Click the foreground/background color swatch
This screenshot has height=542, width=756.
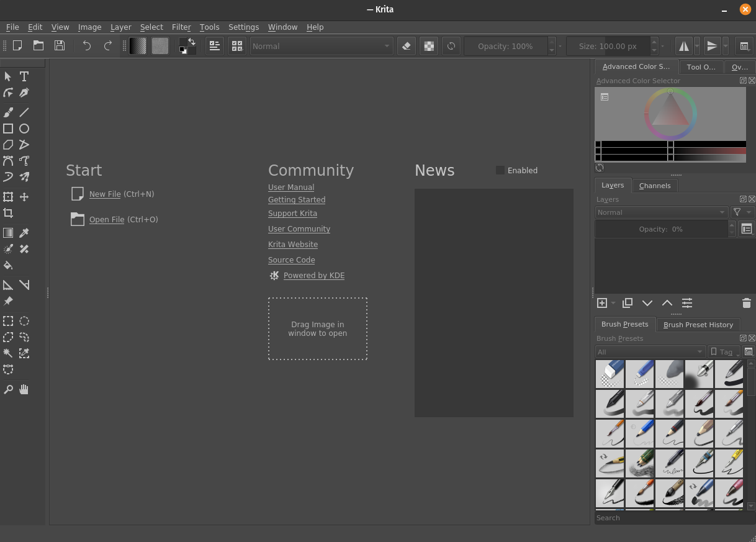(187, 46)
